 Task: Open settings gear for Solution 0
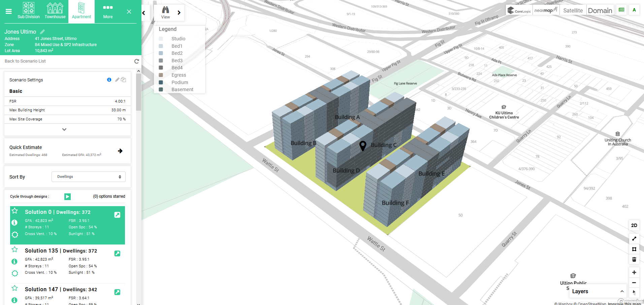tap(15, 235)
